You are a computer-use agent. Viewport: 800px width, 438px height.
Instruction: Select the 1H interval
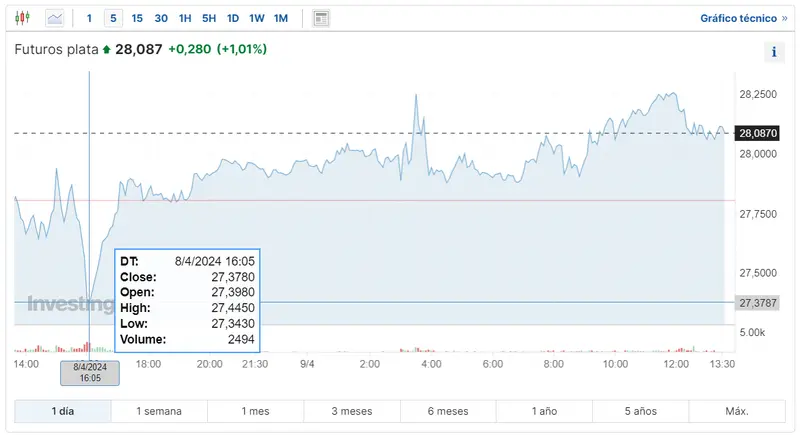(x=185, y=18)
